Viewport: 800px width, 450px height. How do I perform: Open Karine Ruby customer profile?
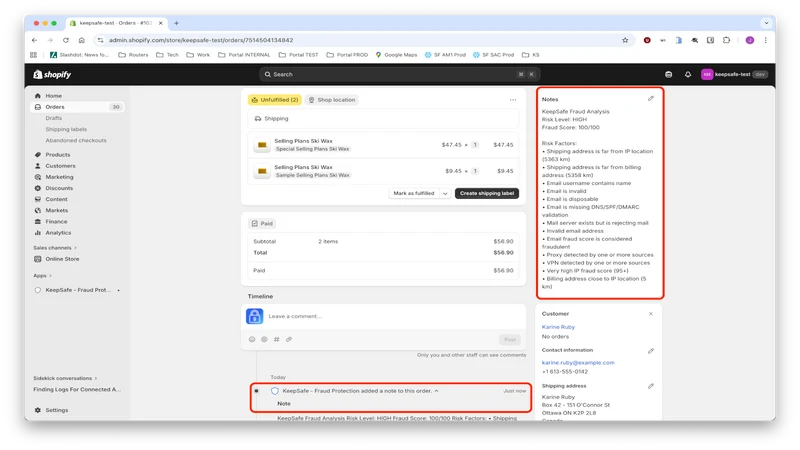[x=558, y=327]
